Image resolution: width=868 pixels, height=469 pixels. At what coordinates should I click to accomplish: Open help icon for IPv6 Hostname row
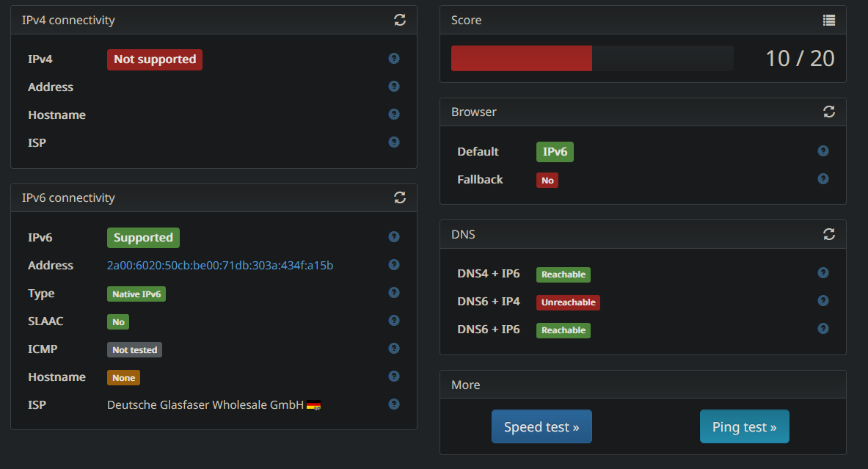pos(394,377)
